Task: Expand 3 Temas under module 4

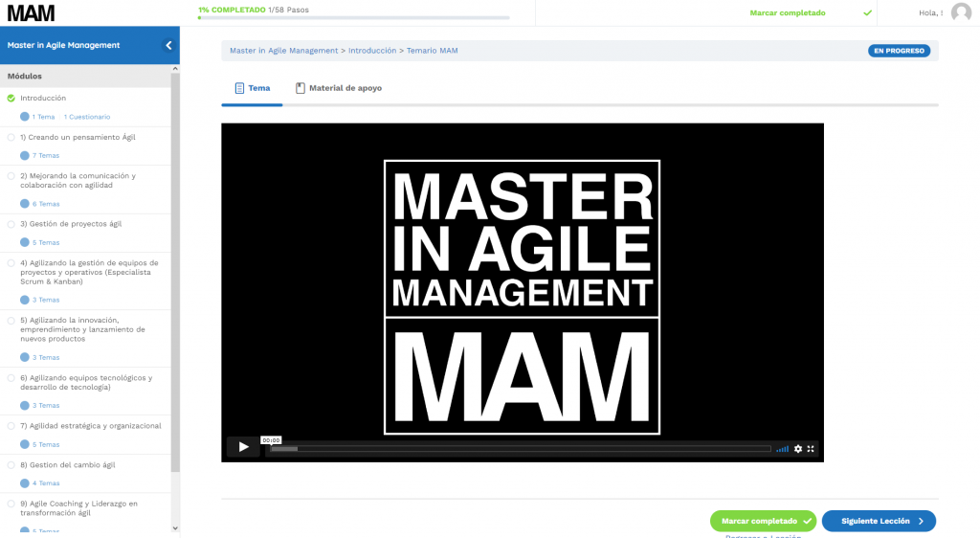Action: (40, 300)
